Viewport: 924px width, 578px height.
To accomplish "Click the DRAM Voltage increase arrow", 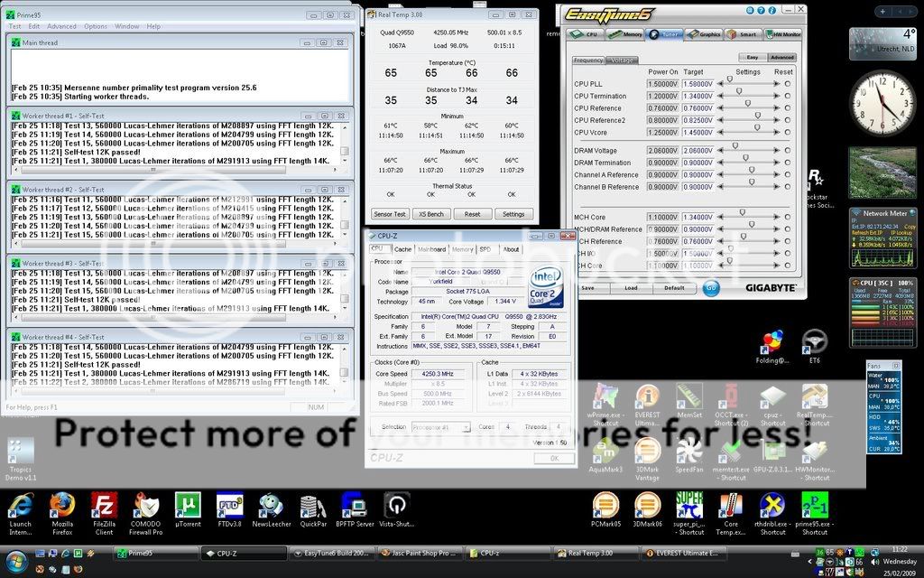I will pyautogui.click(x=777, y=151).
